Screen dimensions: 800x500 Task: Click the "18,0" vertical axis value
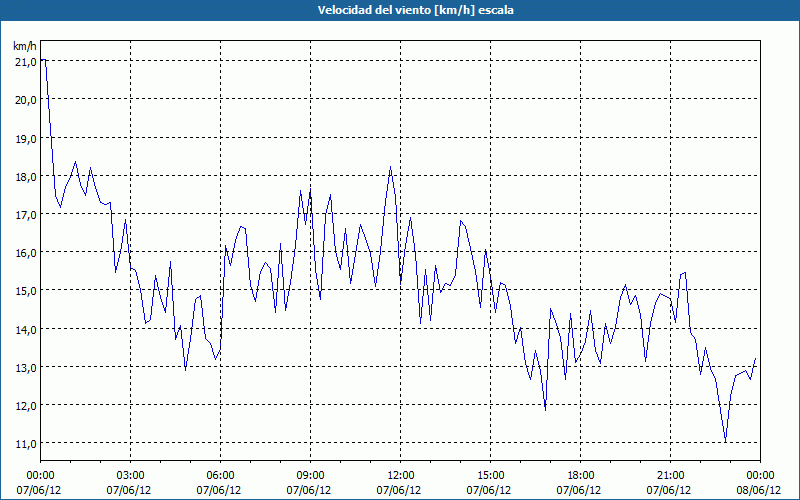point(26,177)
